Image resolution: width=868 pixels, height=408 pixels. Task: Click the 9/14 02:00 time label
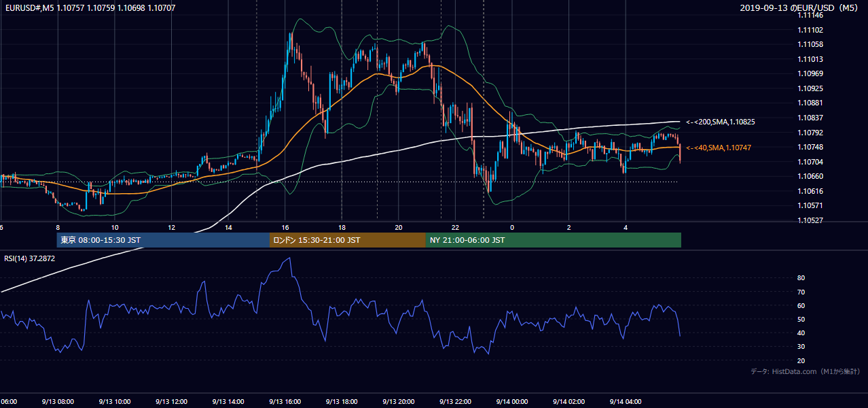(568, 402)
